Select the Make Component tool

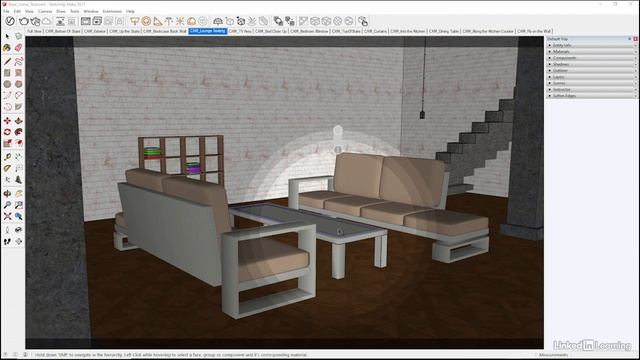point(18,37)
